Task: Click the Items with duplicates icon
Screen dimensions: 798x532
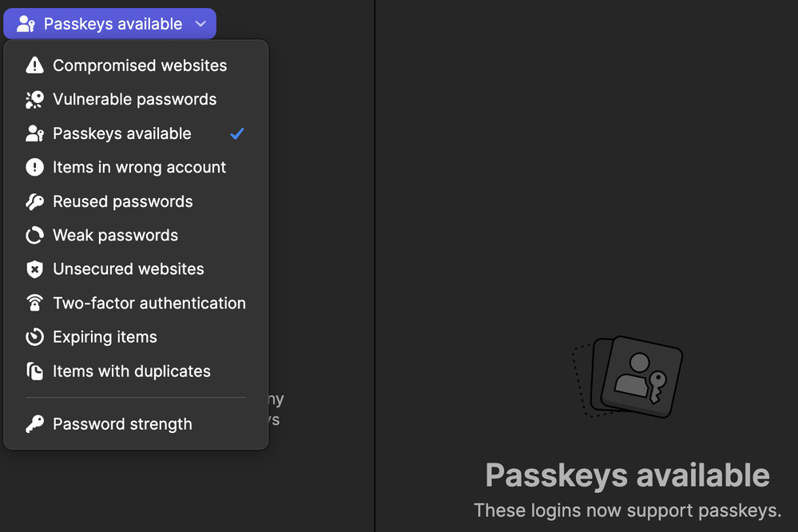Action: 34,371
